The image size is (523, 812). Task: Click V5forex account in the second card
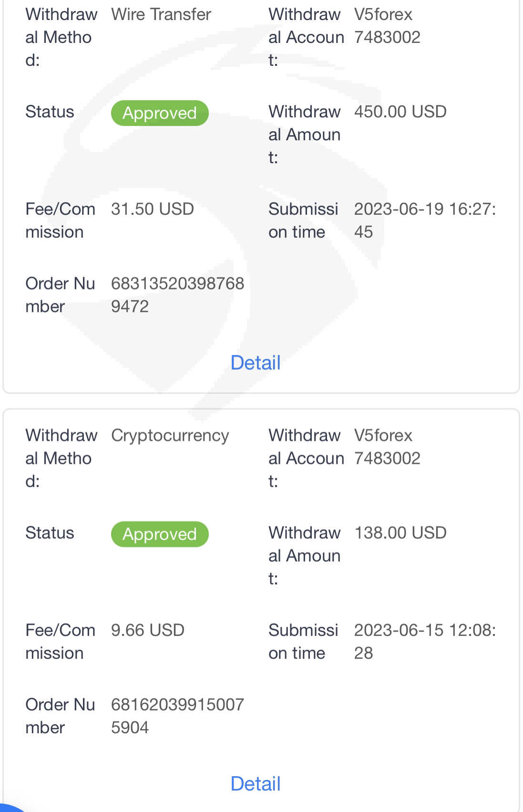[x=387, y=447]
